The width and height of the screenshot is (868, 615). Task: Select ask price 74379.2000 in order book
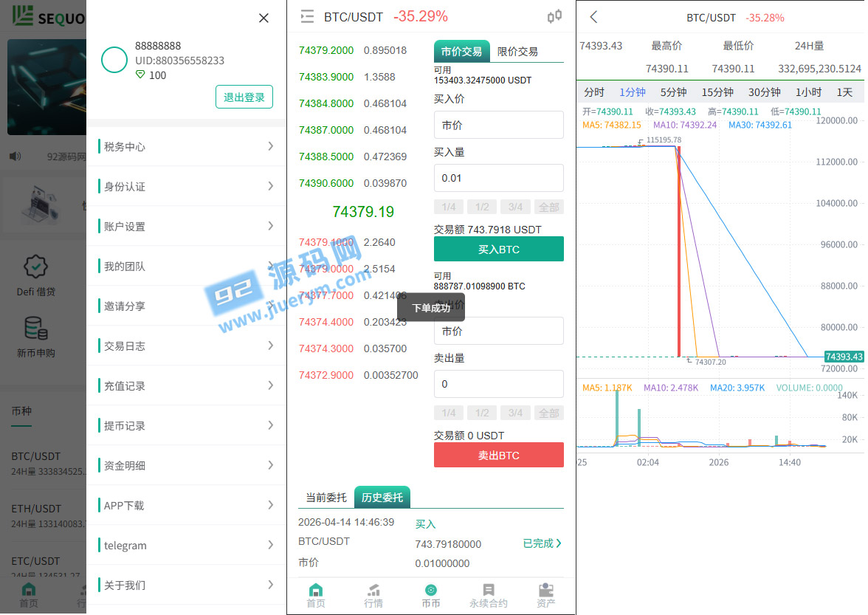coord(326,50)
